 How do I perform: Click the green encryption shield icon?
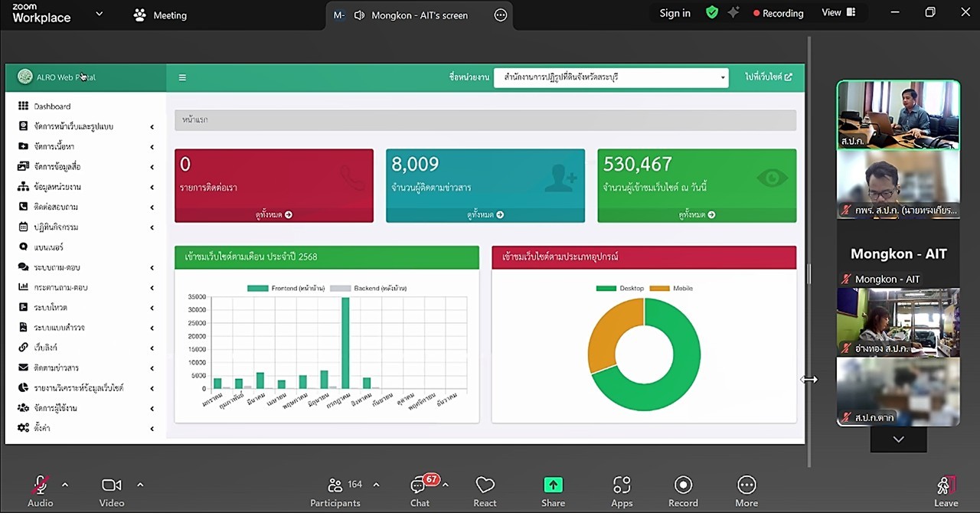pos(712,13)
